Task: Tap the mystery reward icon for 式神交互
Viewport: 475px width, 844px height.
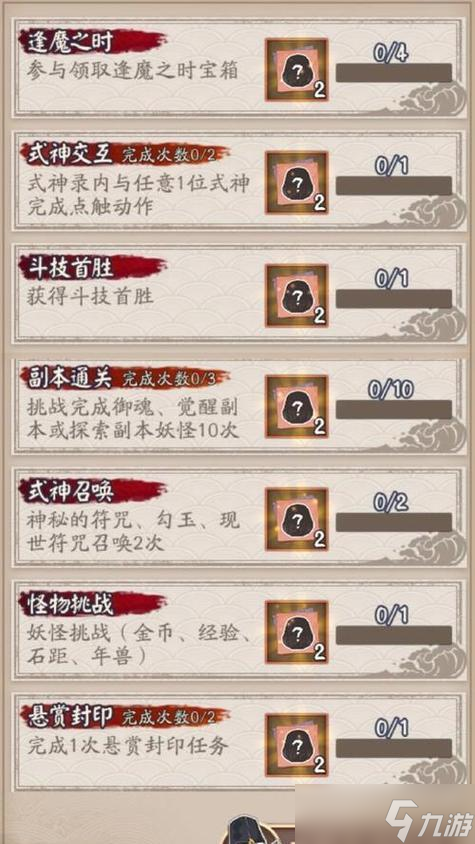Action: coord(297,183)
